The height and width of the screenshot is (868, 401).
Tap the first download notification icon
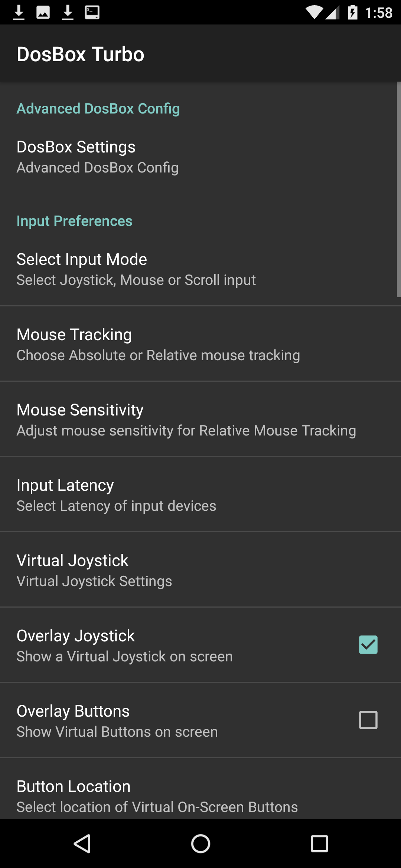pyautogui.click(x=19, y=12)
